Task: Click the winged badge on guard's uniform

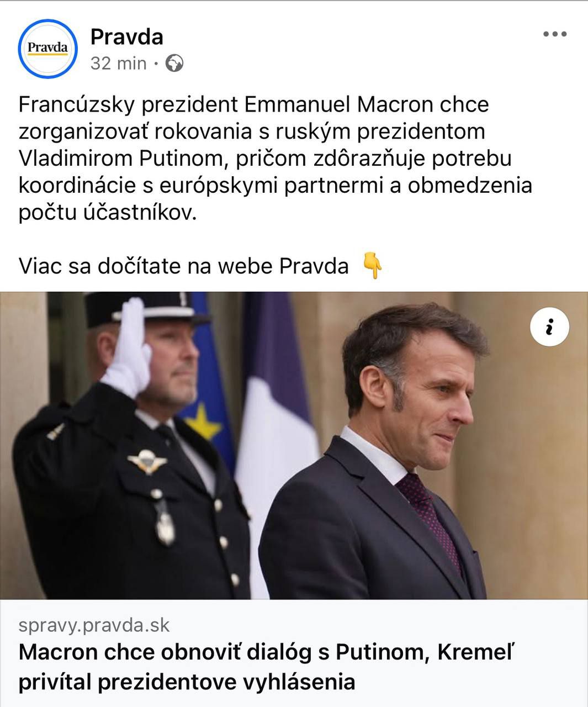Action: [146, 462]
